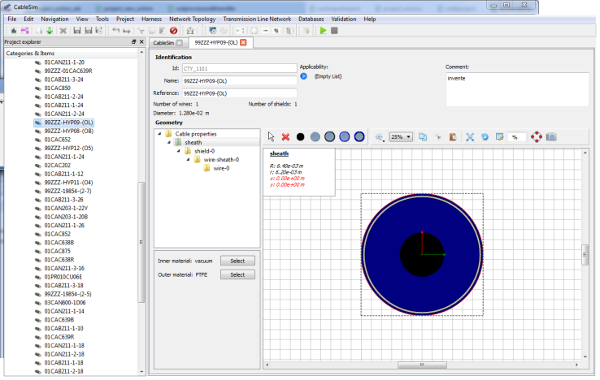Screen dimensions: 600x380
Task: Collapse the Cable properties tree node
Action: (160, 134)
